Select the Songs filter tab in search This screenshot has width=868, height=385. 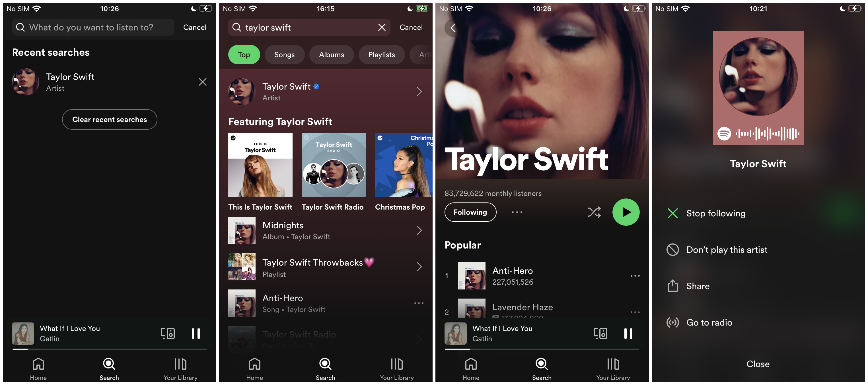(285, 54)
